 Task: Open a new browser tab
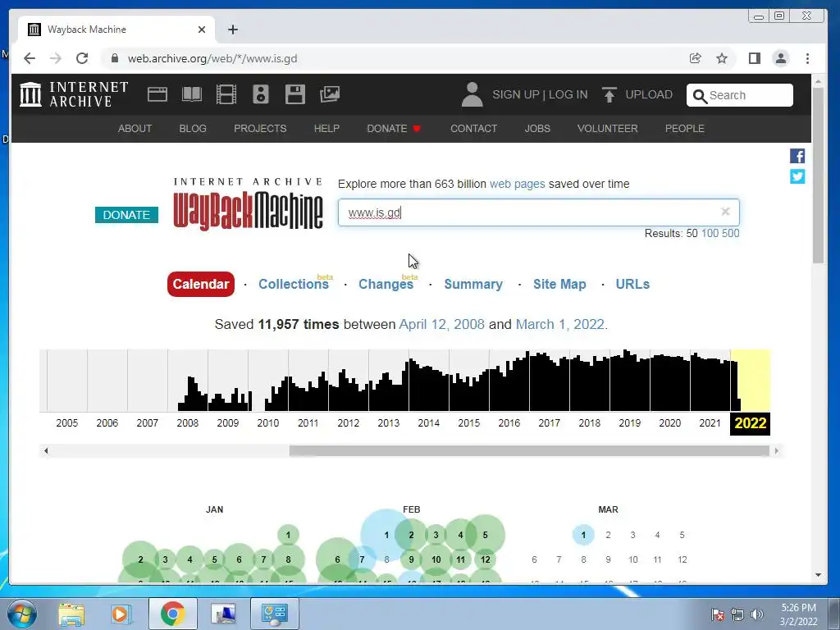click(x=232, y=30)
